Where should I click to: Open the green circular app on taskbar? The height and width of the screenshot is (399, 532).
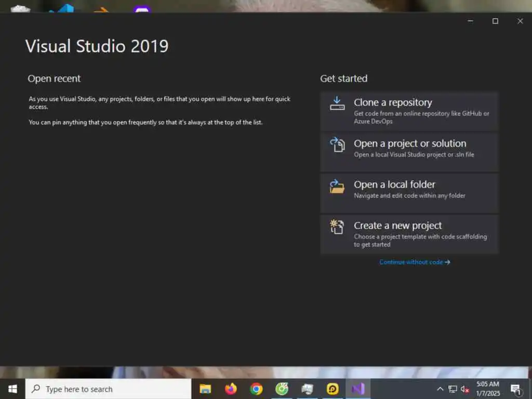(282, 389)
